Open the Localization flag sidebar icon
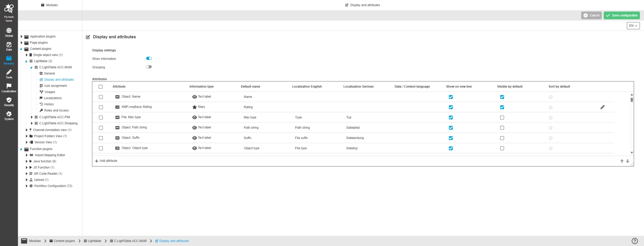Image resolution: width=644 pixels, height=246 pixels. [9, 87]
